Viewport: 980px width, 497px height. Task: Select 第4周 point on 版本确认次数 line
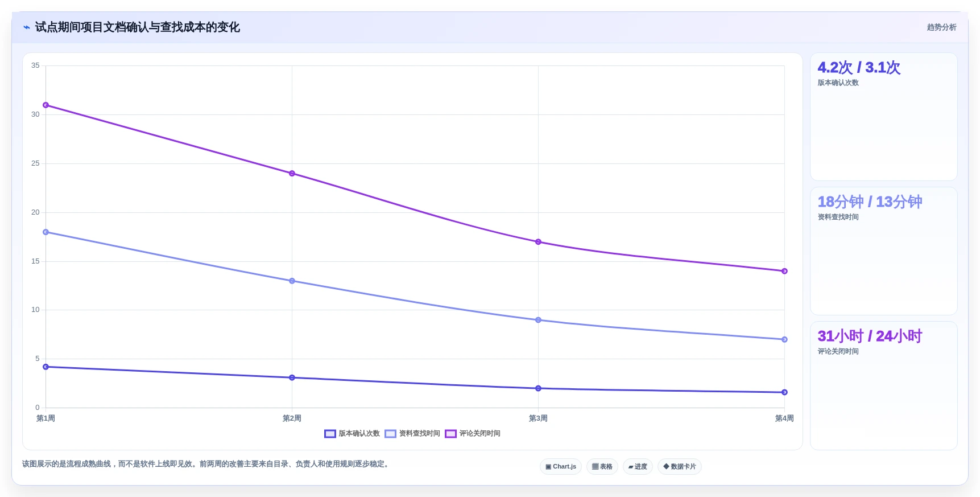click(784, 392)
